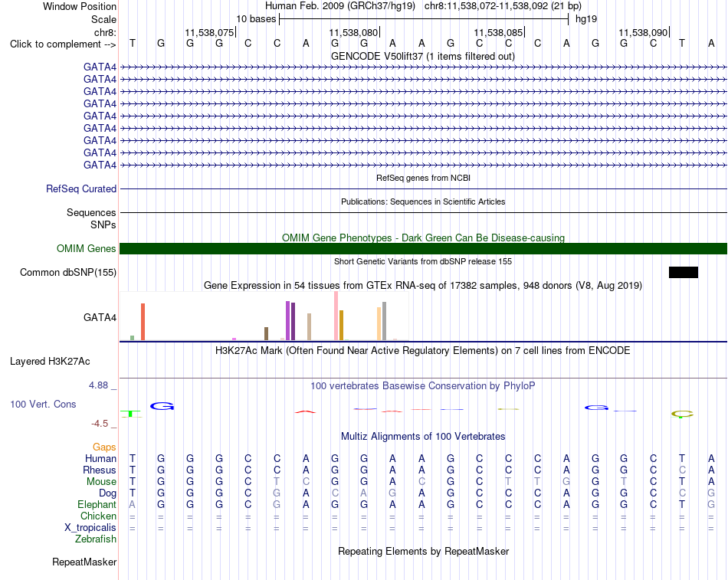Select the 'Sequences SNPs' track label
The width and height of the screenshot is (728, 580).
[91, 218]
